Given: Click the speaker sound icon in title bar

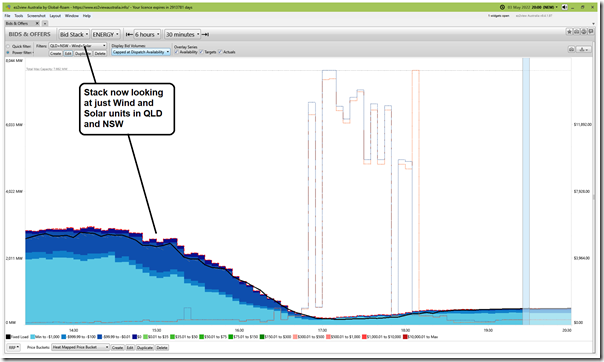Looking at the screenshot, I should (564, 7).
